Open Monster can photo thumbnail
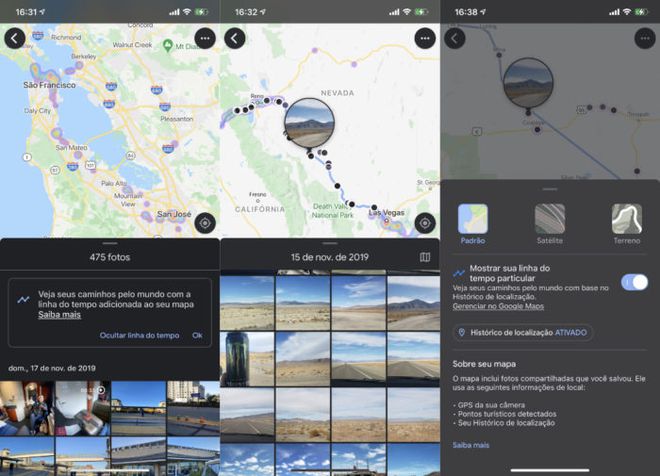 [x=247, y=359]
